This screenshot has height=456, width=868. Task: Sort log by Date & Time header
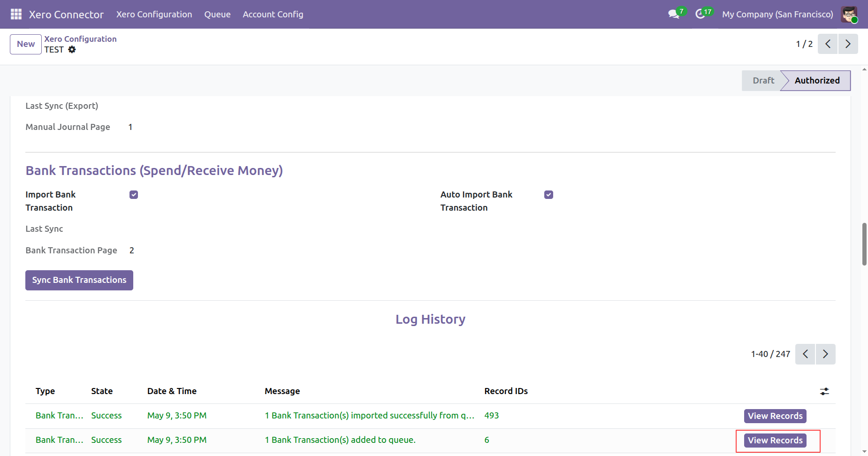coord(172,391)
